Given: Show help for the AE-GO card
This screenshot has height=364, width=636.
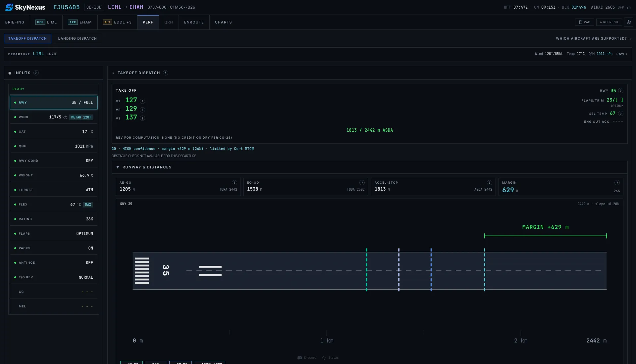Looking at the screenshot, I should [x=235, y=183].
